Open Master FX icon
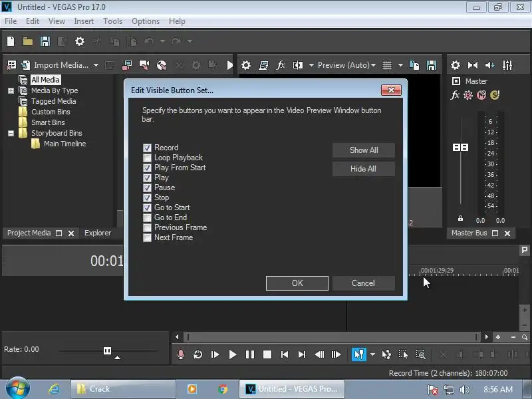 point(455,95)
